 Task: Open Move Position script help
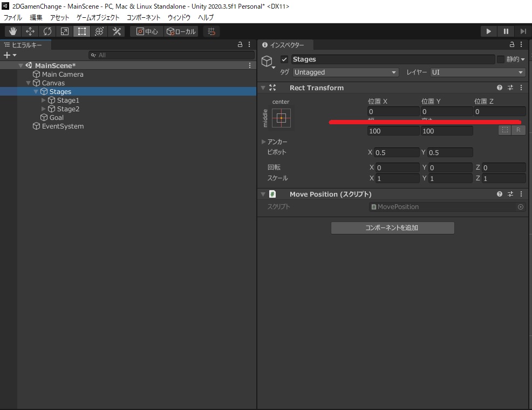click(500, 194)
